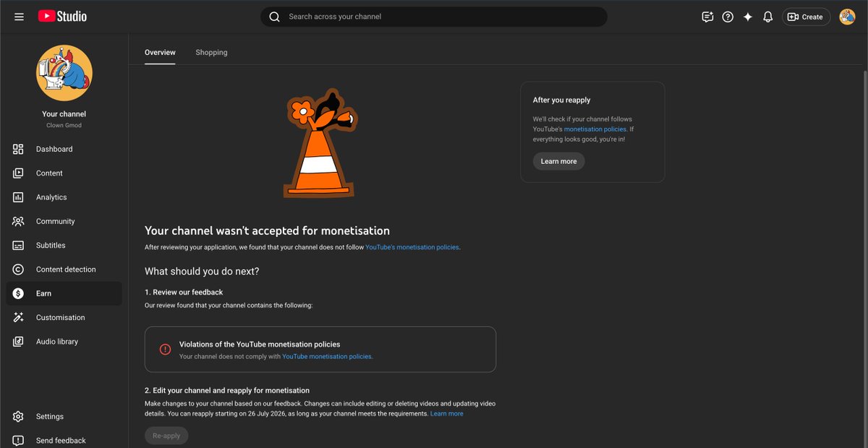Click the Analytics bar chart icon
The height and width of the screenshot is (448, 868).
pyautogui.click(x=19, y=197)
